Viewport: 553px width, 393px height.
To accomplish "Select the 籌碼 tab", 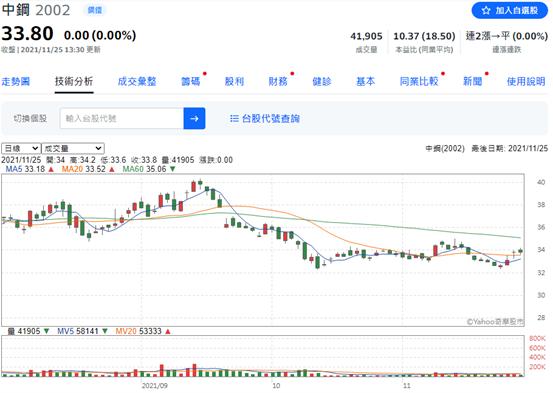I will point(191,81).
